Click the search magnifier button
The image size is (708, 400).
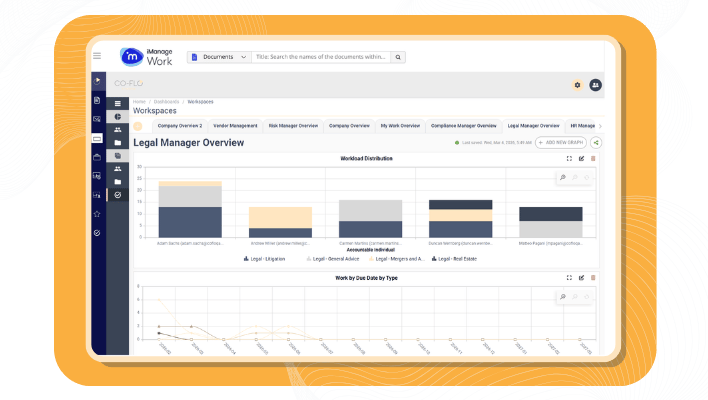(398, 57)
